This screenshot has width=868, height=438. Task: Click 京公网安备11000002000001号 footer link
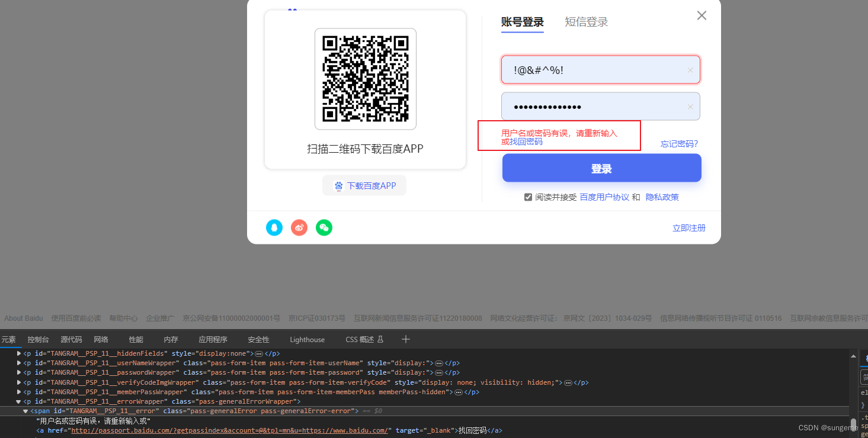232,318
